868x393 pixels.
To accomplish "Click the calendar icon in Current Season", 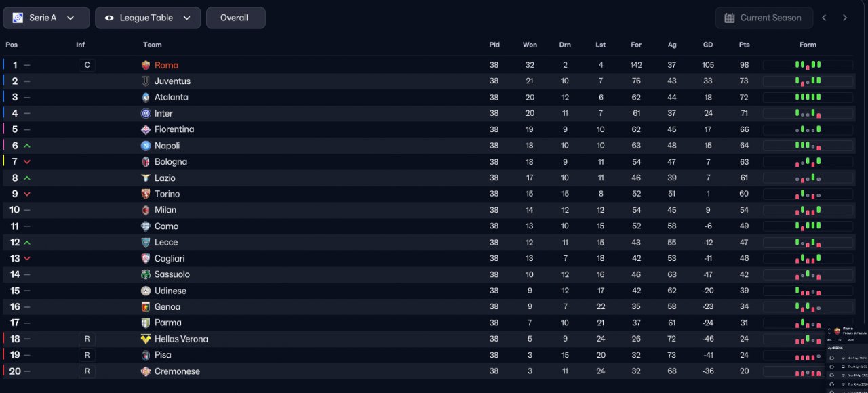I will tap(730, 18).
